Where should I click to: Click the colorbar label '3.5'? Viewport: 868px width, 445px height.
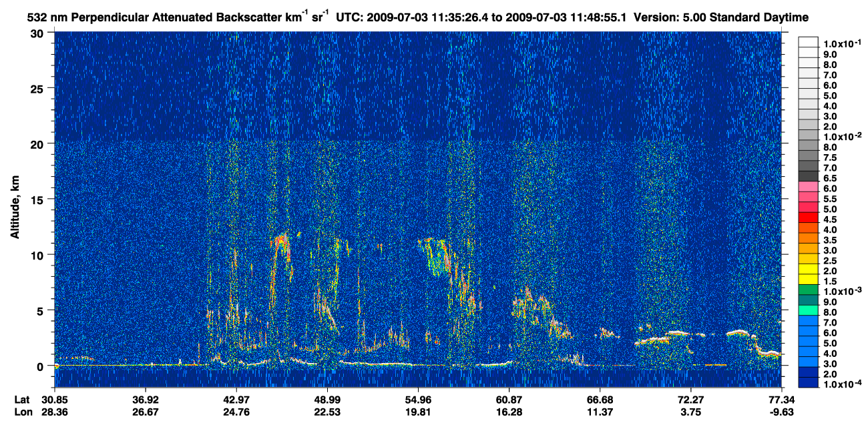[829, 240]
